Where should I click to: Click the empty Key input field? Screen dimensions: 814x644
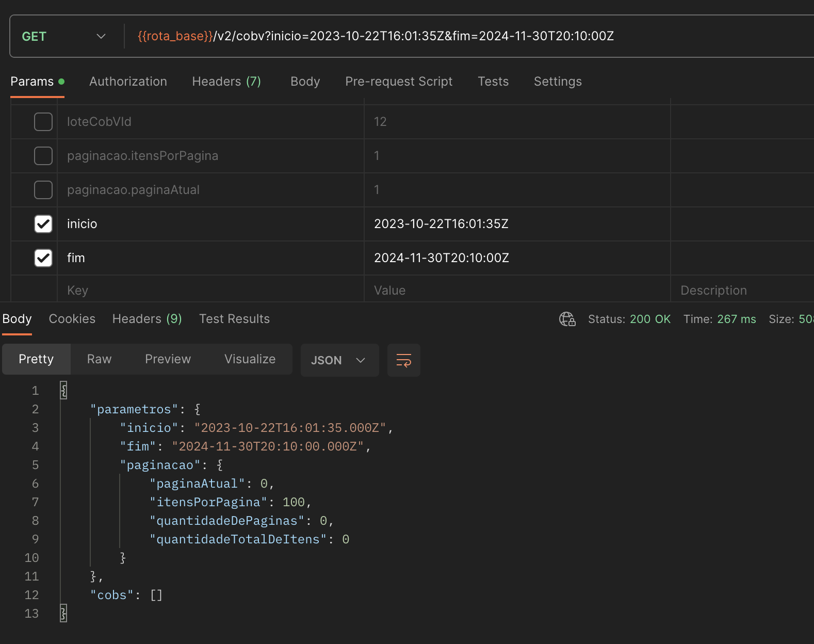point(210,290)
